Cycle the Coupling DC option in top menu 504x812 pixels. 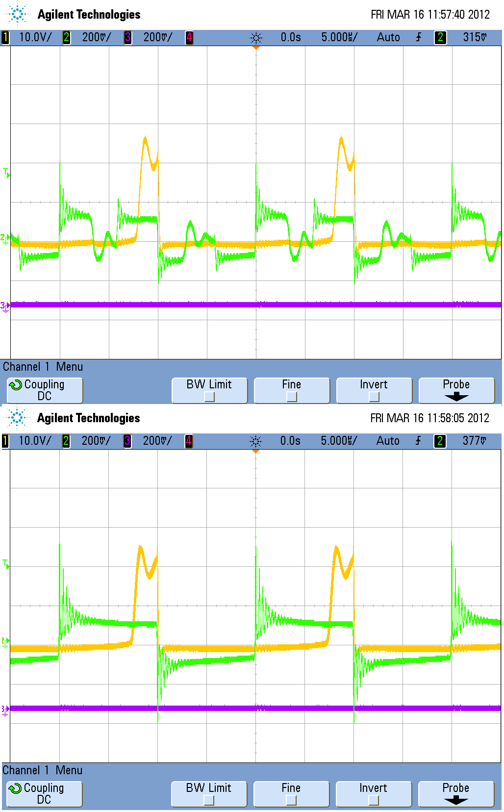[x=45, y=390]
